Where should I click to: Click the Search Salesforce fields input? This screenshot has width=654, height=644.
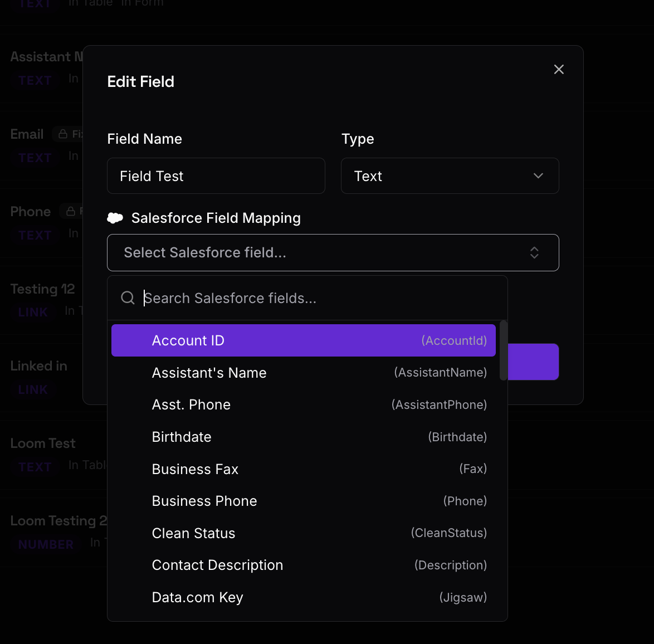pos(306,297)
